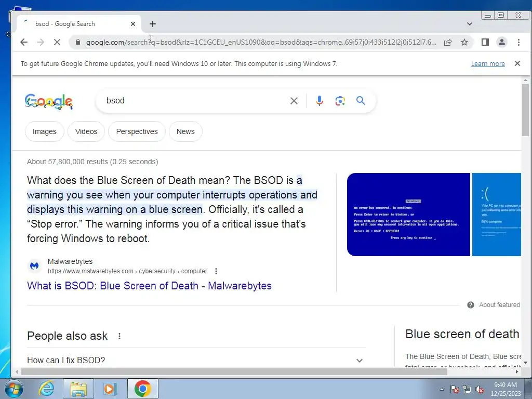Image resolution: width=532 pixels, height=399 pixels.
Task: Open People also ask options menu
Action: 119,336
